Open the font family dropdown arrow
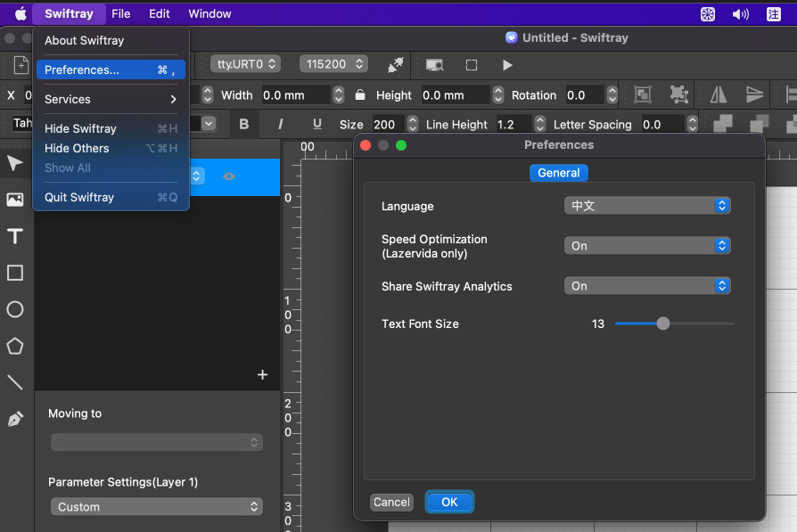This screenshot has width=797, height=532. pyautogui.click(x=209, y=124)
